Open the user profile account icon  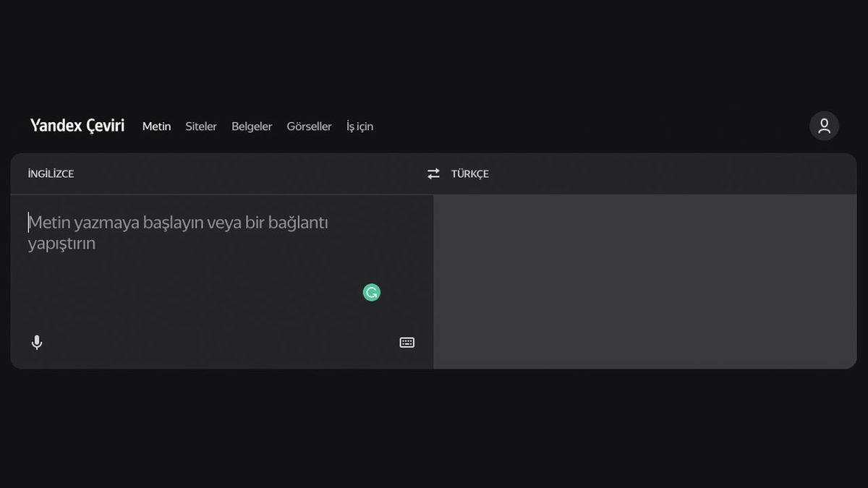pyautogui.click(x=824, y=126)
